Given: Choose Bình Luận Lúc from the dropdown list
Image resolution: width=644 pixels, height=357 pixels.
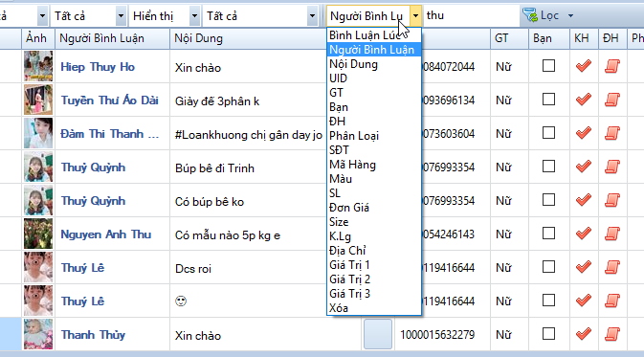Looking at the screenshot, I should pyautogui.click(x=374, y=35).
